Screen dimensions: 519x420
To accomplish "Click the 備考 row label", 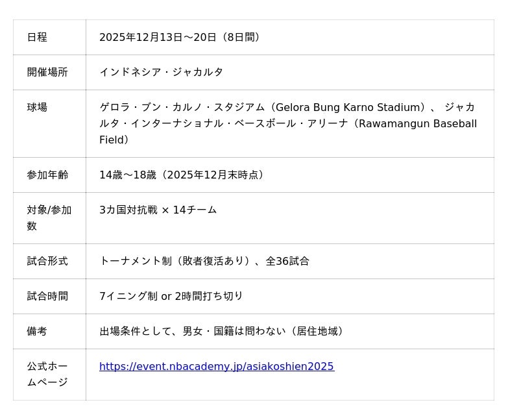I will click(x=37, y=331).
